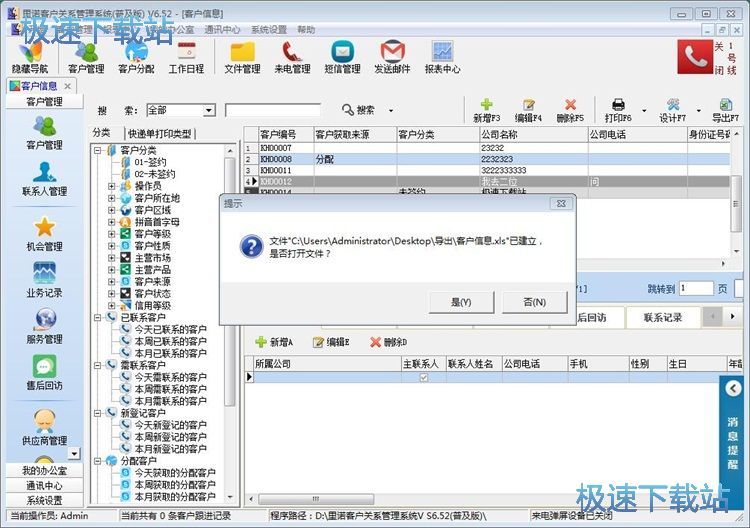Open 工作日程 calendar icon

[x=187, y=58]
